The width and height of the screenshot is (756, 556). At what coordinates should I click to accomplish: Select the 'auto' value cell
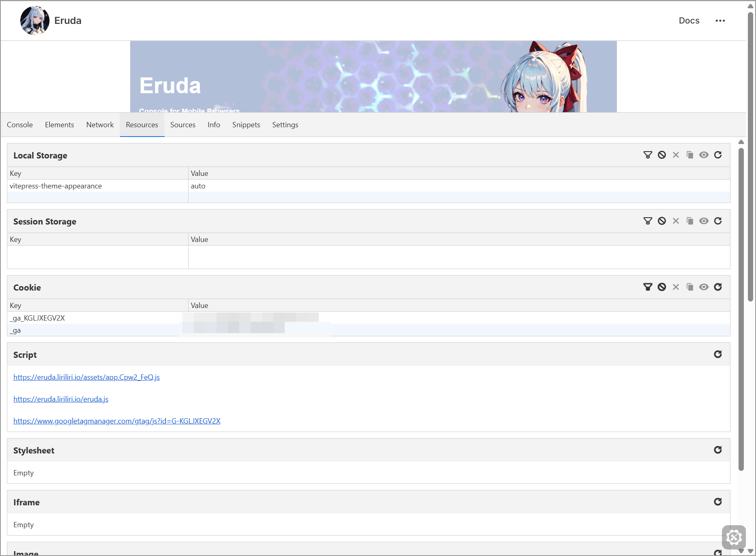pos(459,186)
